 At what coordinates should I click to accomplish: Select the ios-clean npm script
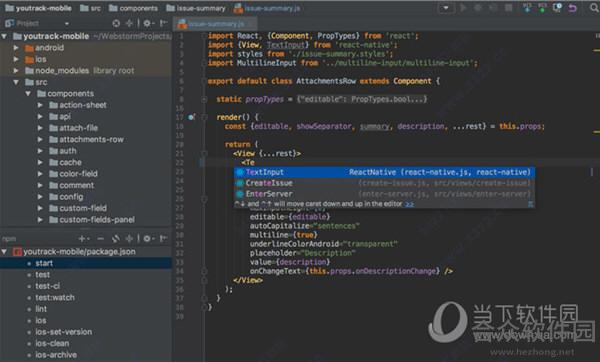pos(52,344)
